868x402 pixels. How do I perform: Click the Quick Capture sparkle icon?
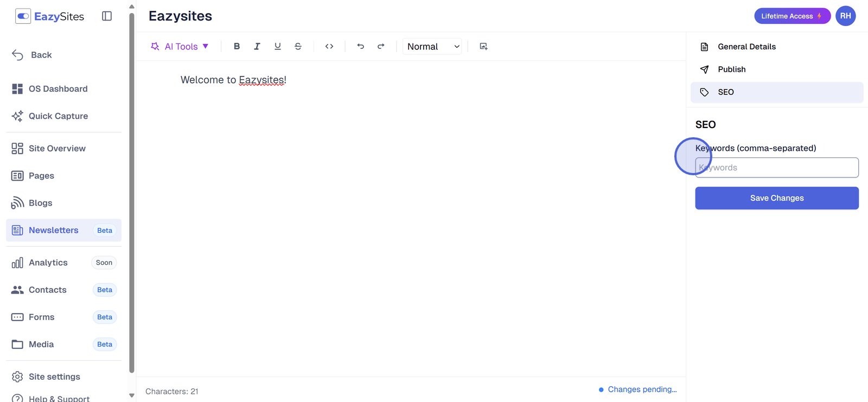17,116
